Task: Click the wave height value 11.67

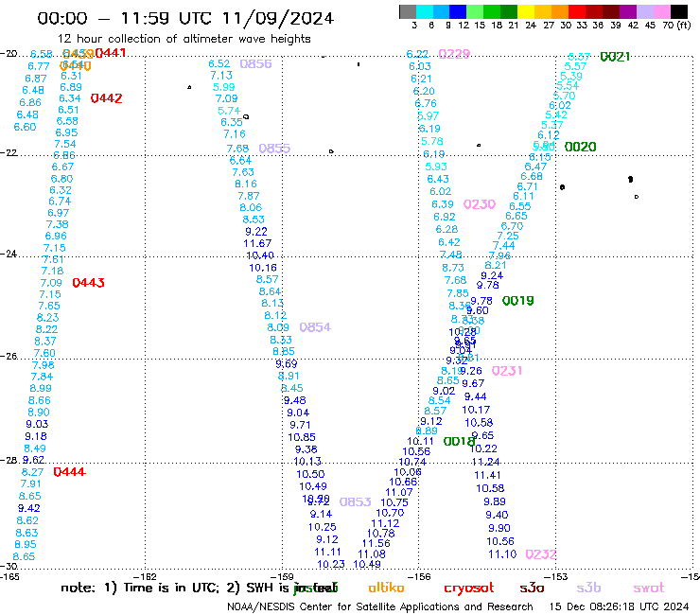Action: 257,243
